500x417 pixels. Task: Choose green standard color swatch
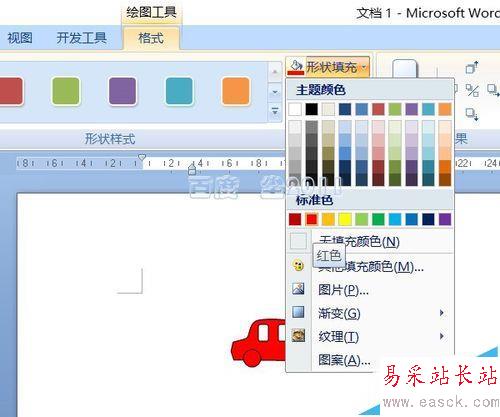click(x=378, y=219)
